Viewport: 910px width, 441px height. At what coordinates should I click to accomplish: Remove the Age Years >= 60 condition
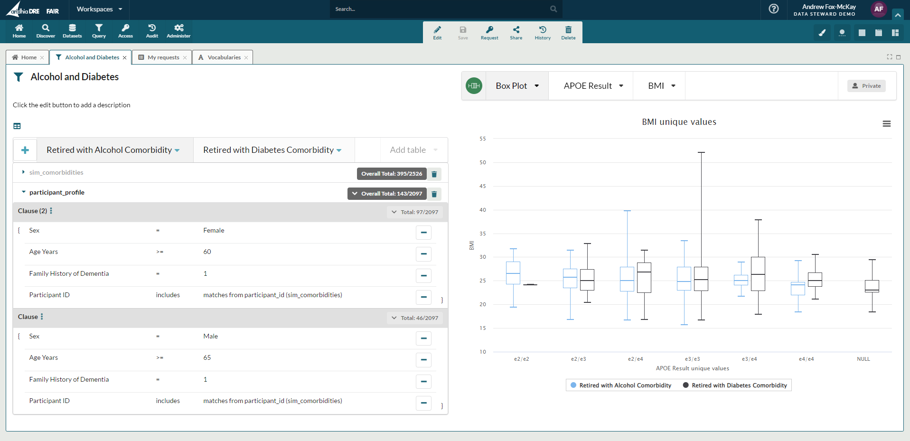pyautogui.click(x=424, y=254)
